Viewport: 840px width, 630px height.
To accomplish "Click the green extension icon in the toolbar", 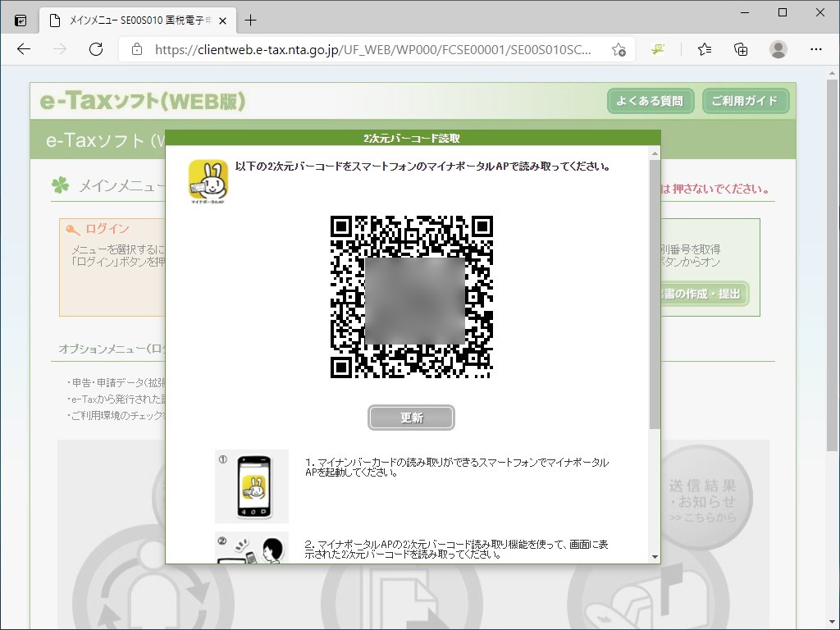I will pos(657,49).
